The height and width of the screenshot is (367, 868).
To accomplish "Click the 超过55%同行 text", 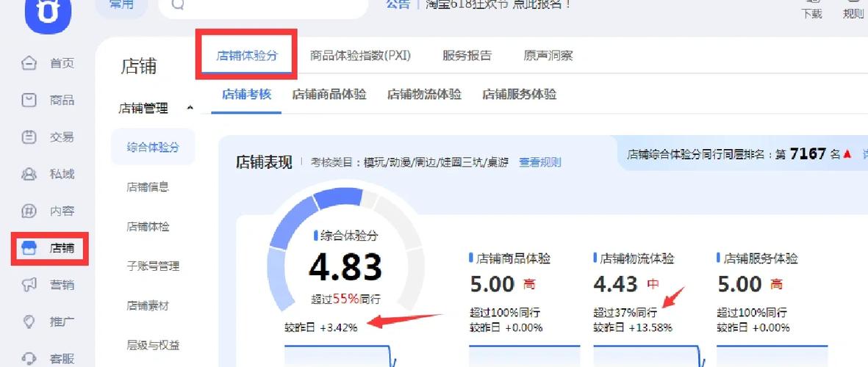I will click(x=345, y=300).
